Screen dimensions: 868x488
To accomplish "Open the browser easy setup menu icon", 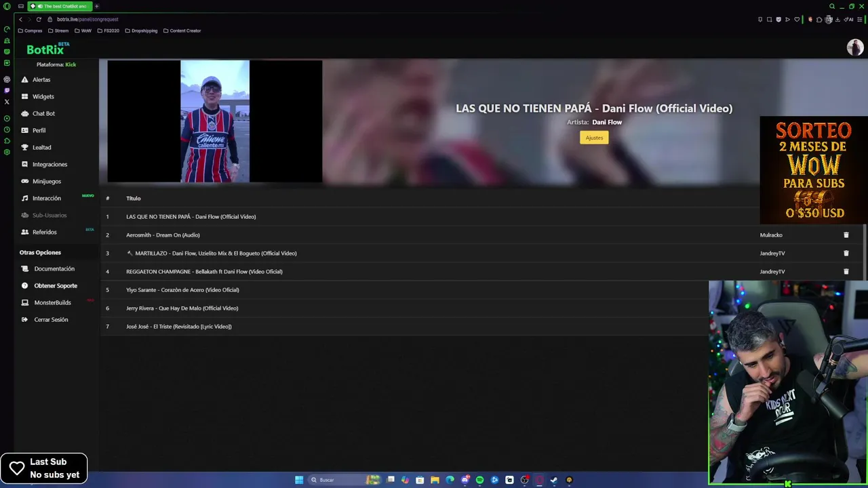I will tap(861, 20).
